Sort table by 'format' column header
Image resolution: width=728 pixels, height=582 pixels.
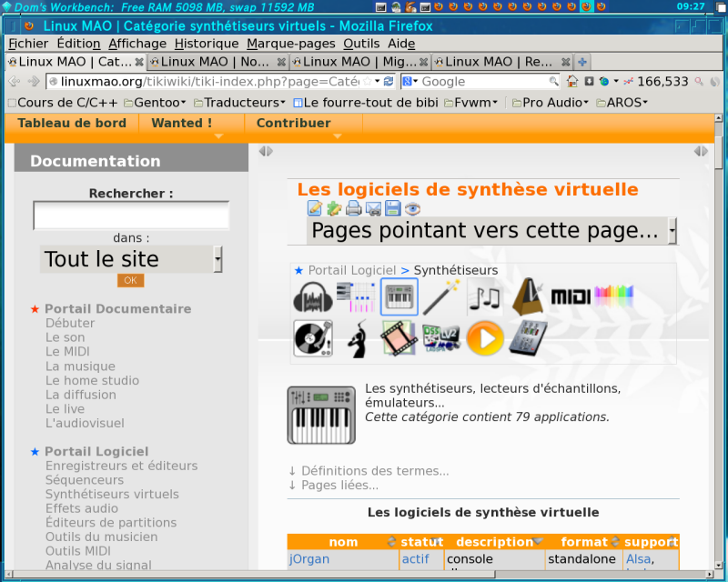pyautogui.click(x=584, y=542)
